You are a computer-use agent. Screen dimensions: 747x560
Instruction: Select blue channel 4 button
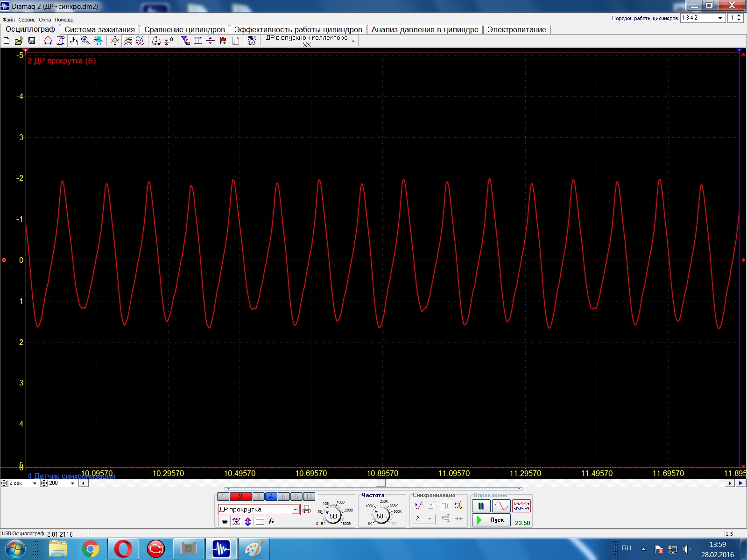pos(271,497)
